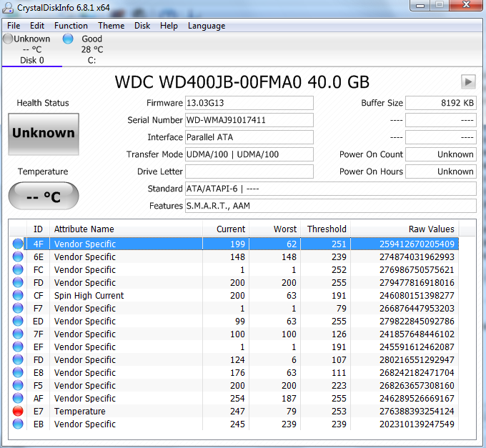The height and width of the screenshot is (448, 486).
Task: Click status orb of Spin High Current row
Action: pos(18,295)
